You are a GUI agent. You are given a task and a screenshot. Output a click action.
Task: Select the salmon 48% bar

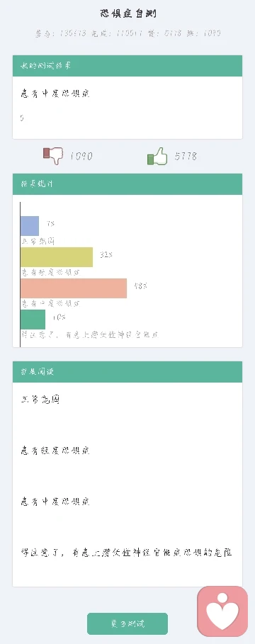(x=74, y=288)
